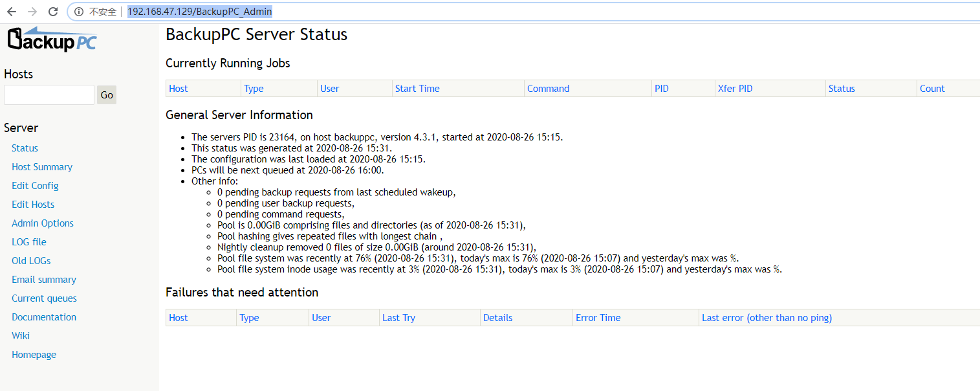Click Last Try column header
Image resolution: width=980 pixels, height=391 pixels.
point(398,318)
